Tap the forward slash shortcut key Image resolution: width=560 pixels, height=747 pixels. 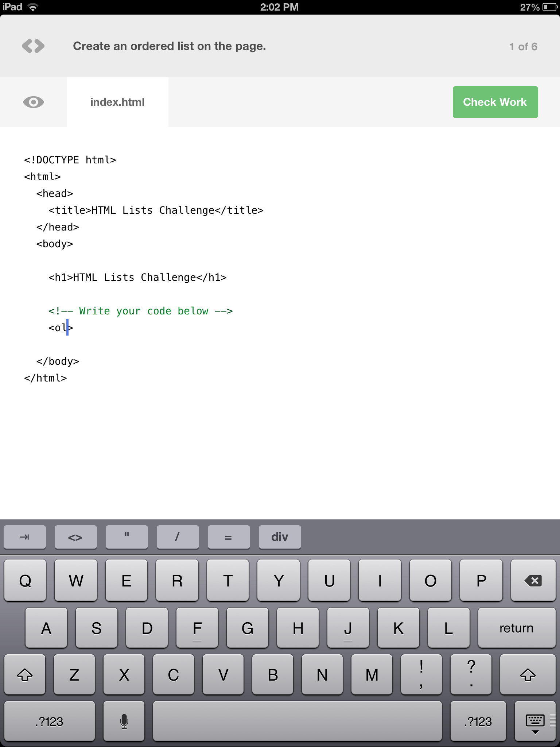(x=178, y=537)
